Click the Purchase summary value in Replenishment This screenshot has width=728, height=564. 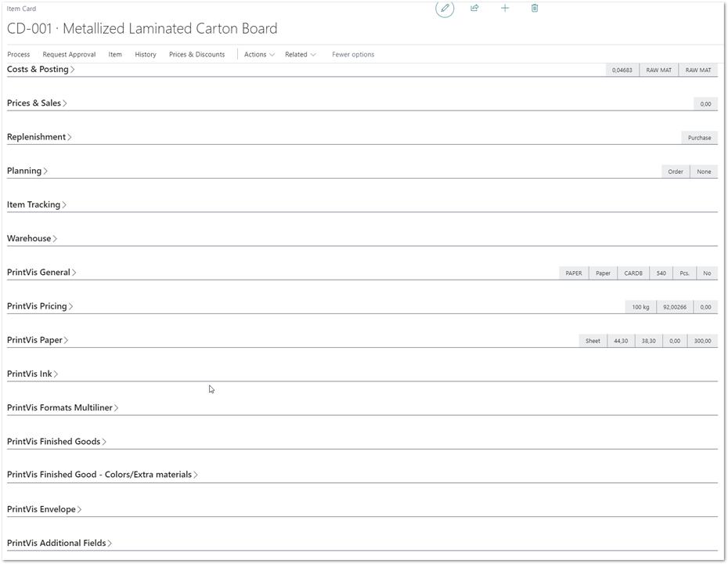(699, 138)
